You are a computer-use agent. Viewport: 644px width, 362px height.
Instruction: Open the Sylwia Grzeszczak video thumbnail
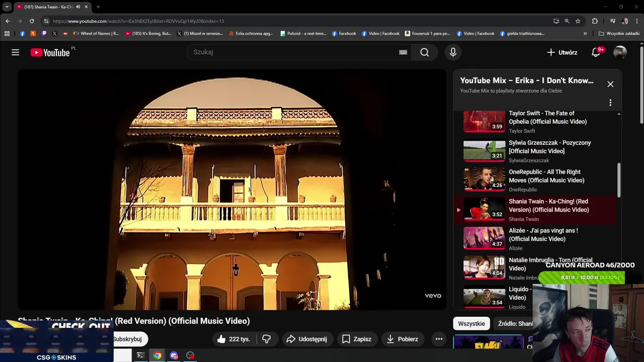[484, 150]
